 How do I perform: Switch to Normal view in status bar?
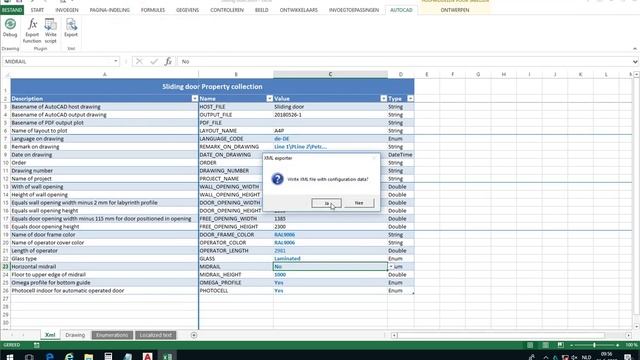tap(530, 345)
